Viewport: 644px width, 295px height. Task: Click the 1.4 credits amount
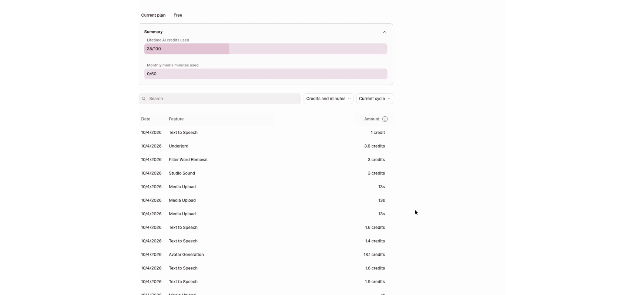[x=375, y=241]
